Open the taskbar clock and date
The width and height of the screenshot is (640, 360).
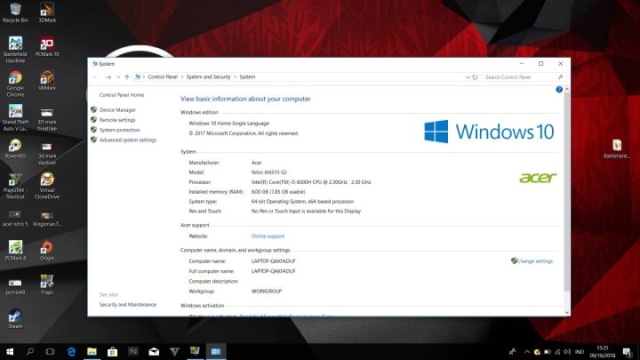[x=602, y=351]
